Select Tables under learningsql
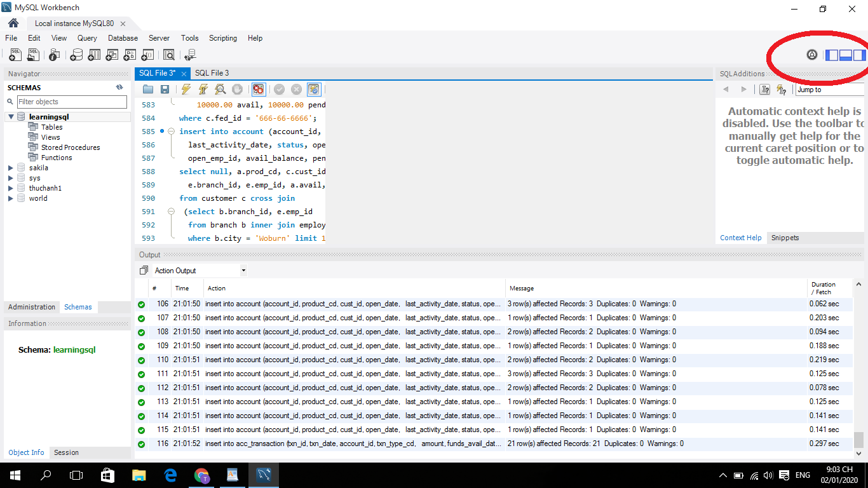 (51, 127)
